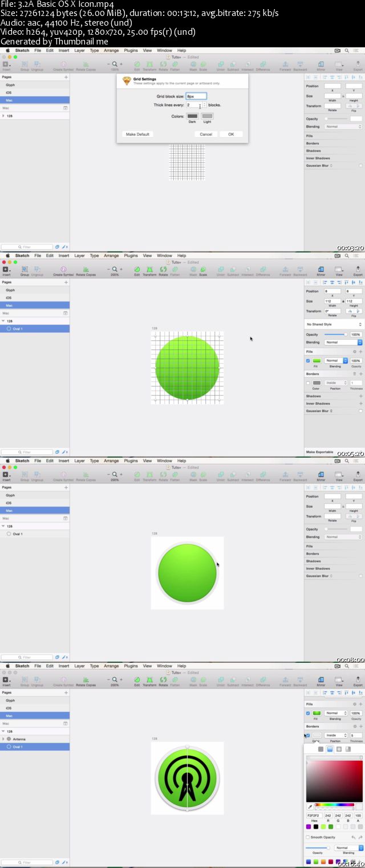The width and height of the screenshot is (365, 868).
Task: Open the Plugins menu in the 00:10:40 frame
Action: pos(131,666)
